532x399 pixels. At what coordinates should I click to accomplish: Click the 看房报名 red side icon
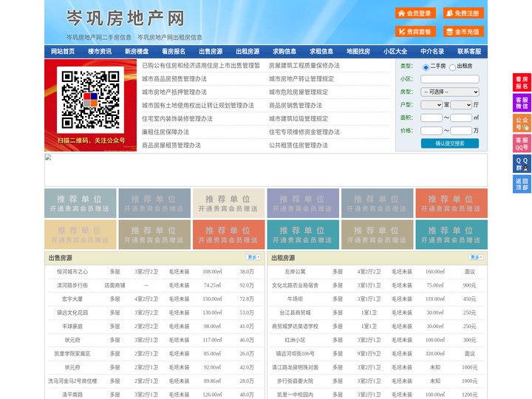[x=522, y=83]
